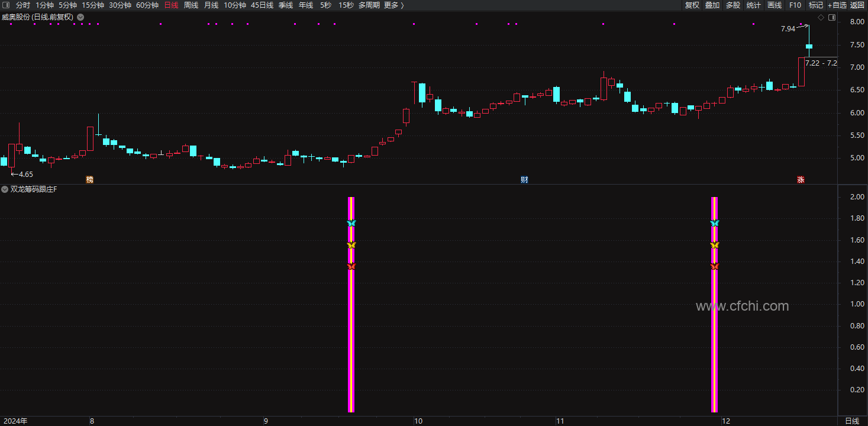This screenshot has width=868, height=426.
Task: Open the 更多 periods menu
Action: coord(393,5)
